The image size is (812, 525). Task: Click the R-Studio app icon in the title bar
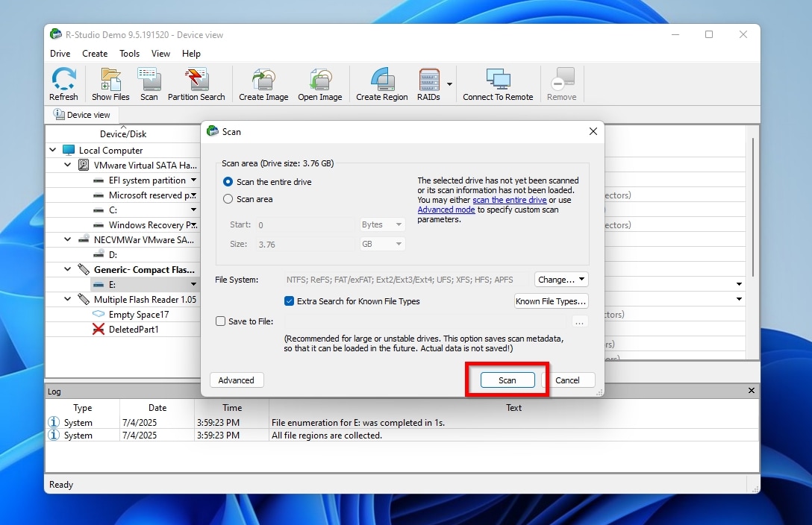(x=55, y=34)
